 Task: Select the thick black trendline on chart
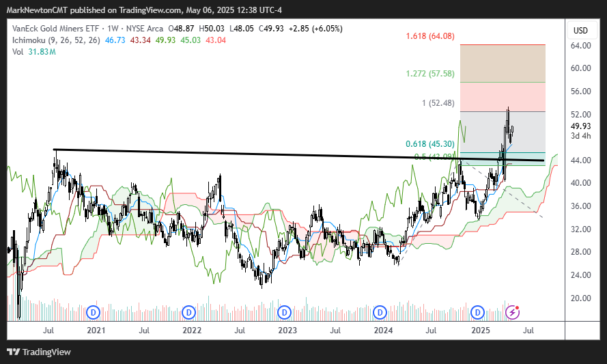click(298, 155)
